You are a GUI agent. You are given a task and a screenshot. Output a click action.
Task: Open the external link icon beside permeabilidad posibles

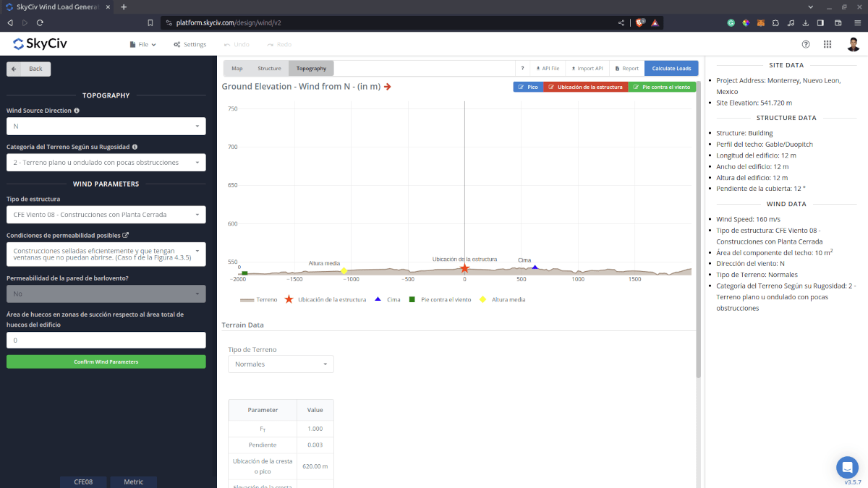point(125,235)
